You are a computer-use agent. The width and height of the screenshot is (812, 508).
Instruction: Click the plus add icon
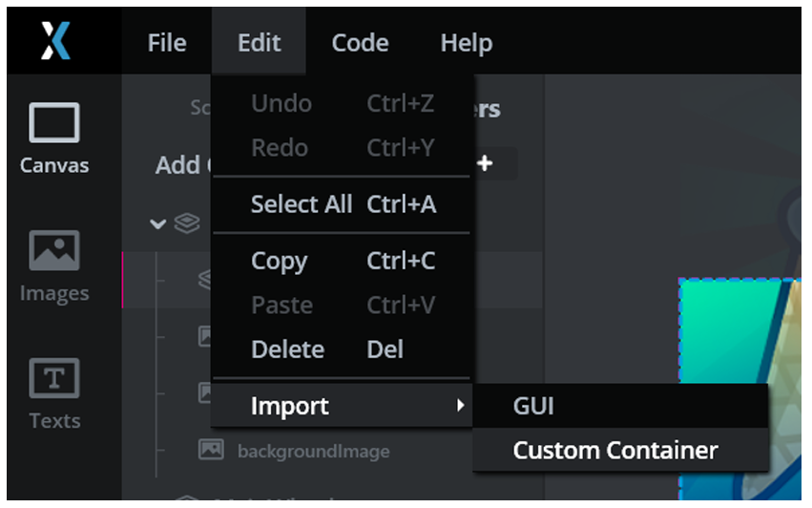(x=485, y=163)
